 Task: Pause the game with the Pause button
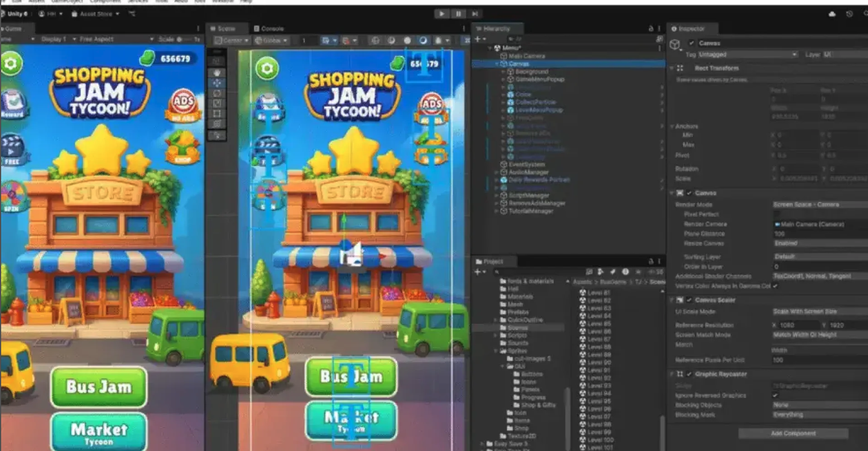(x=458, y=14)
